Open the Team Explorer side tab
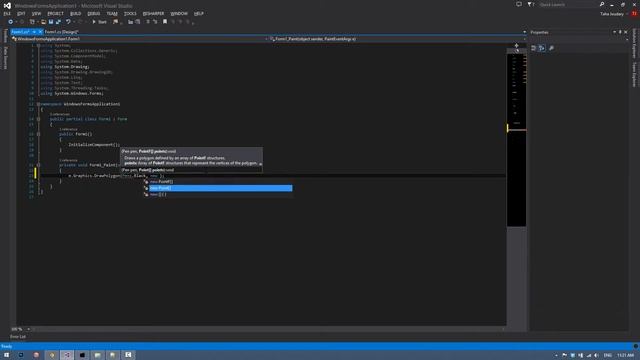The image size is (640, 360). pos(634,75)
